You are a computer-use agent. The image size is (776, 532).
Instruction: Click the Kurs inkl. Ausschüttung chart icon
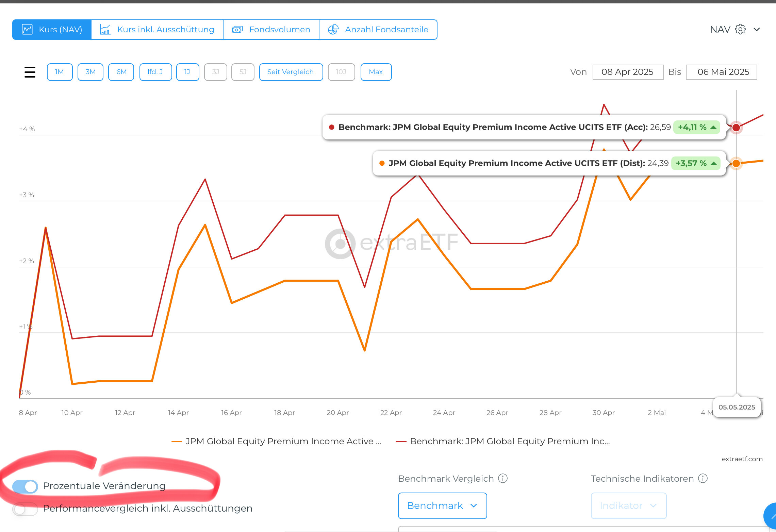click(x=105, y=30)
